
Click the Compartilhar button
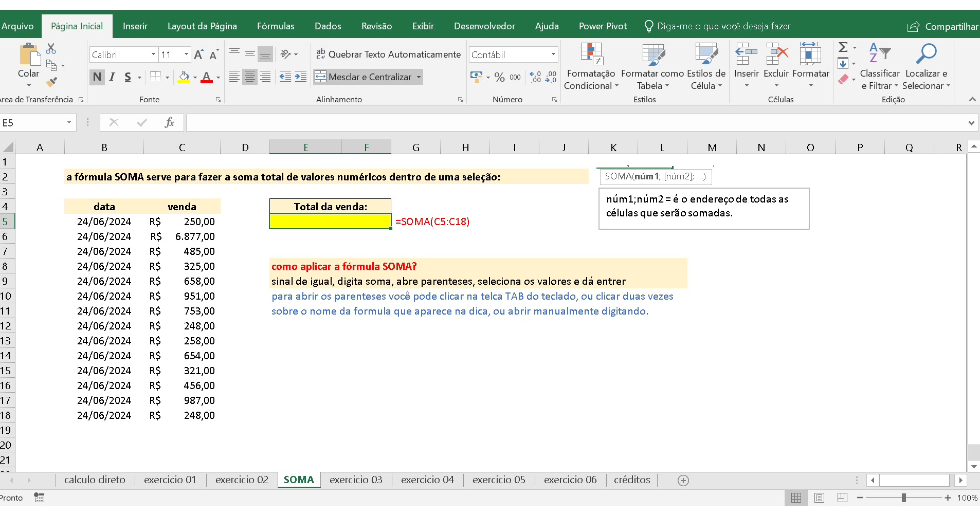pyautogui.click(x=942, y=26)
